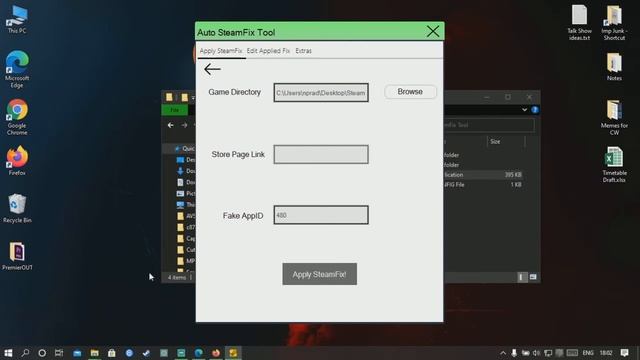
Task: Expand the File Explorer ribbon chevron
Action: coord(524,110)
